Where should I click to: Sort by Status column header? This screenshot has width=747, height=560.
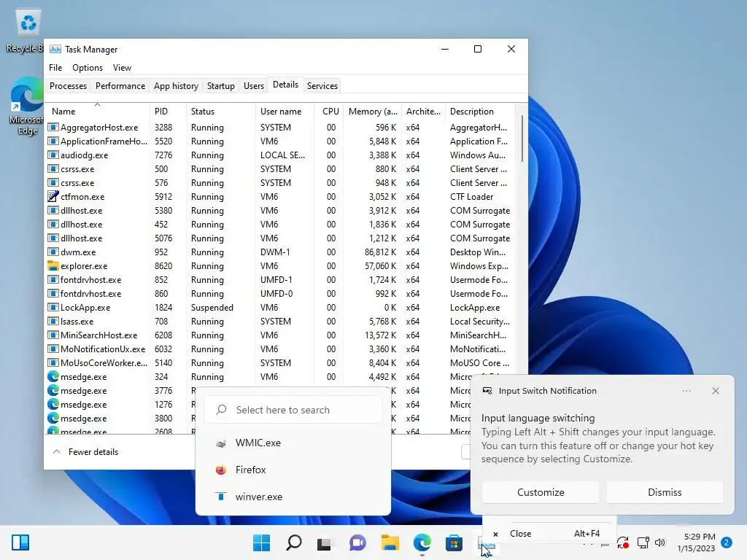coord(220,111)
